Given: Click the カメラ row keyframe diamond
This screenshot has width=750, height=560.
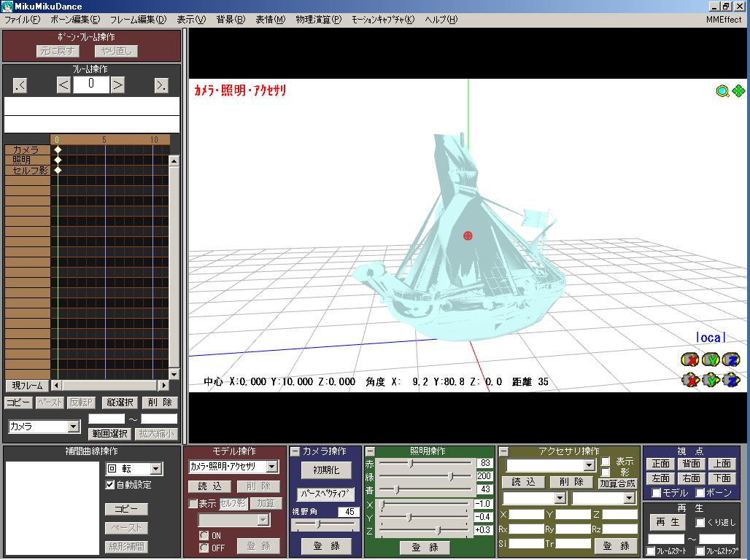Looking at the screenshot, I should [x=58, y=149].
